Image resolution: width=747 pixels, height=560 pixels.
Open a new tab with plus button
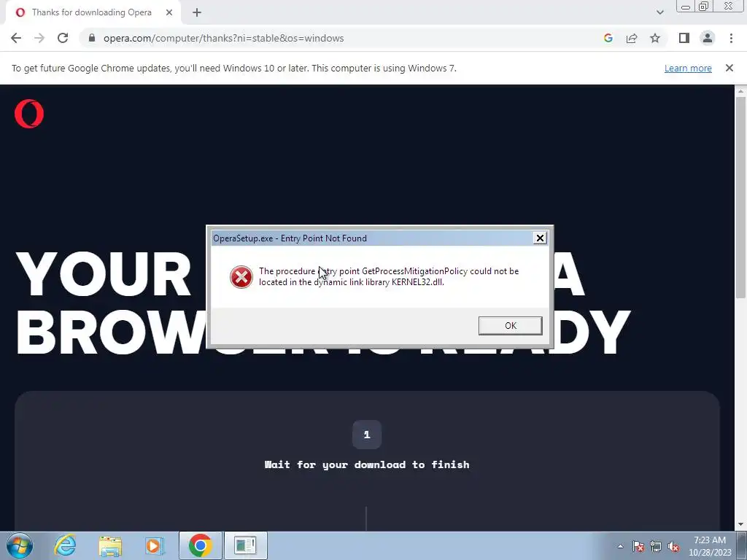click(197, 12)
